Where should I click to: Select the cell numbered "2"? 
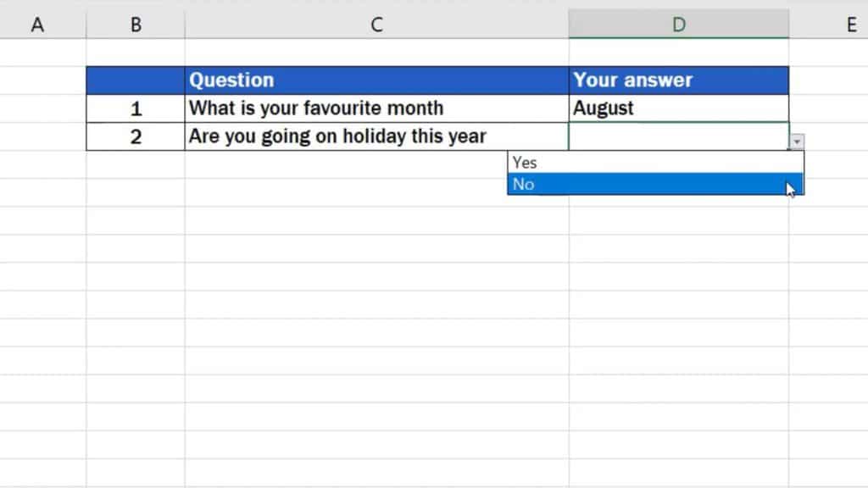click(135, 136)
